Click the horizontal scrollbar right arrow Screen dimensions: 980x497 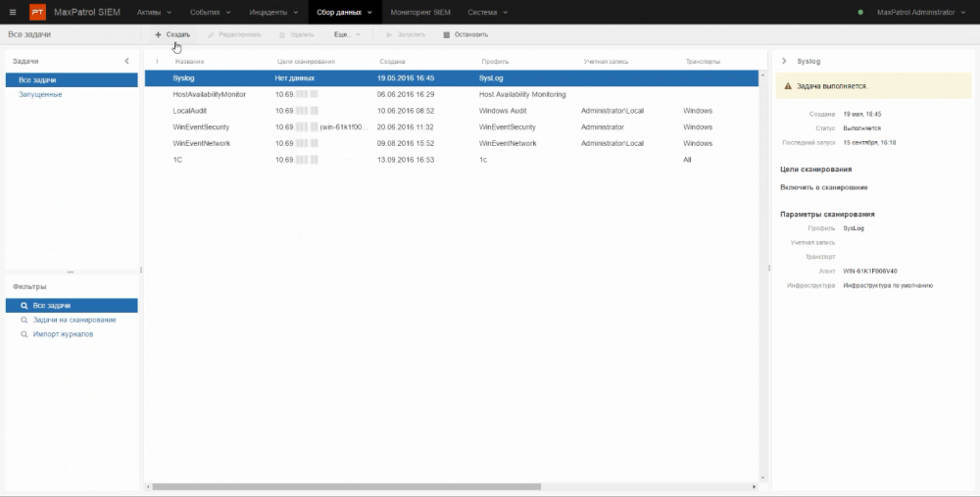(x=754, y=486)
